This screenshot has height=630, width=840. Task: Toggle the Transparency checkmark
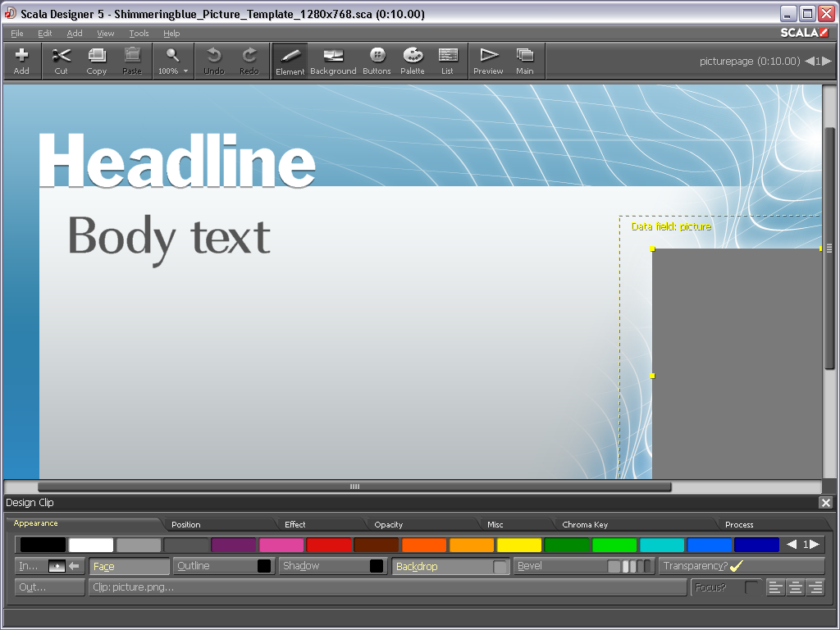[x=736, y=566]
